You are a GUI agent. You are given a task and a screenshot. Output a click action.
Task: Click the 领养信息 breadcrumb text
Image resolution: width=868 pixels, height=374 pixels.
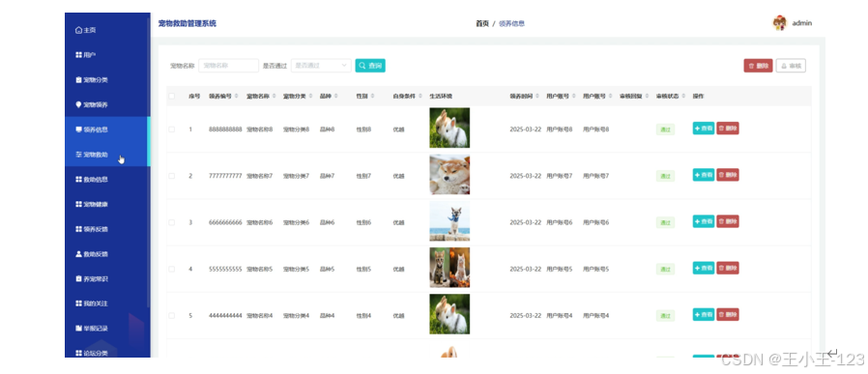[511, 24]
